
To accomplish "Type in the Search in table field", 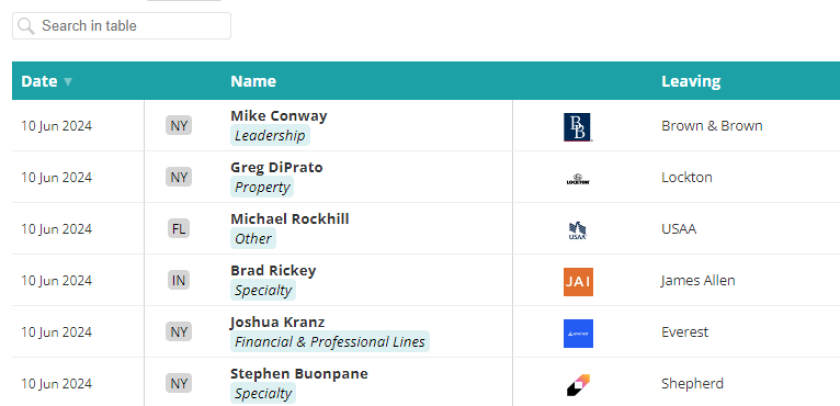I will point(132,26).
